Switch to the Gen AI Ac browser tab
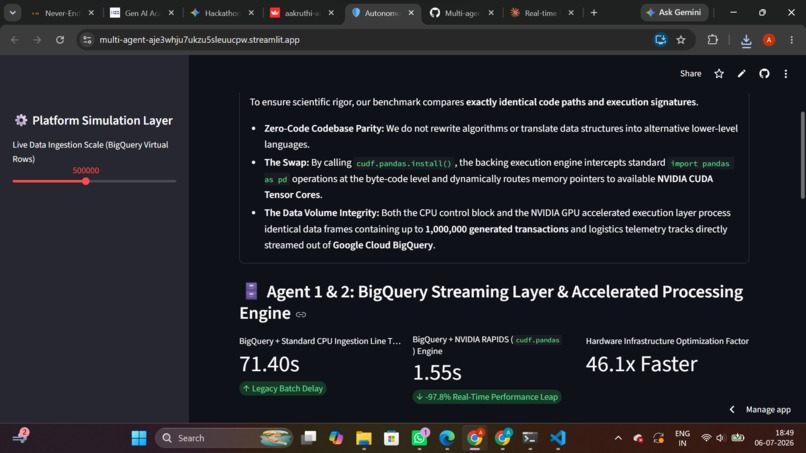806x453 pixels. coord(136,13)
